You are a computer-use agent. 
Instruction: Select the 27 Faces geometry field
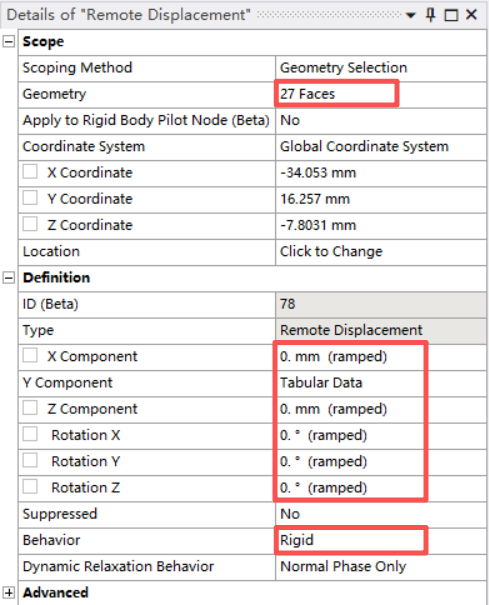coord(381,94)
